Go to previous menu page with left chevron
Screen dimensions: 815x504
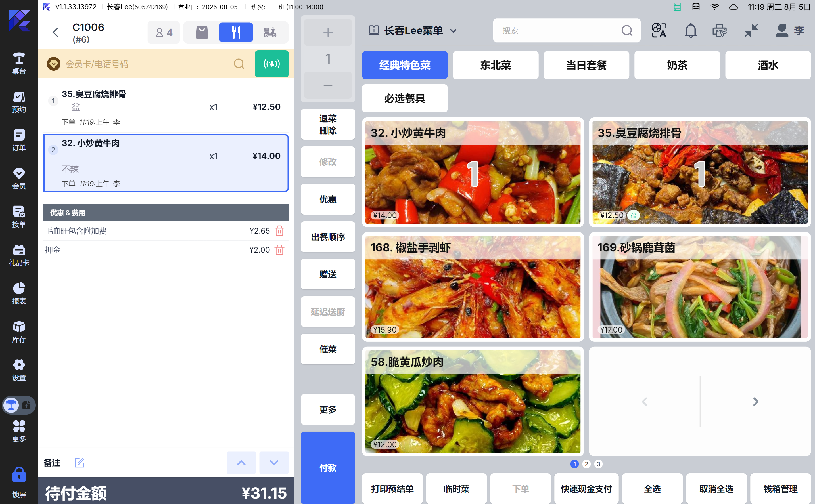(645, 401)
